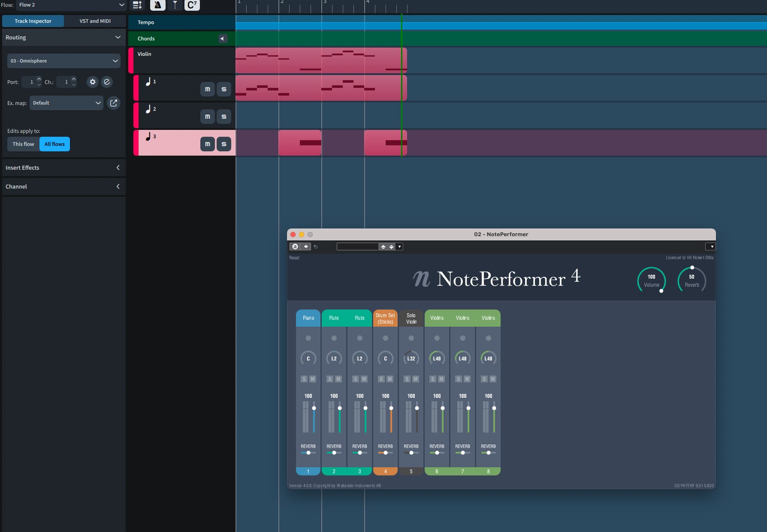Screen dimensions: 767x532
Task: Click the Ch. channel number field
Action: (x=63, y=82)
